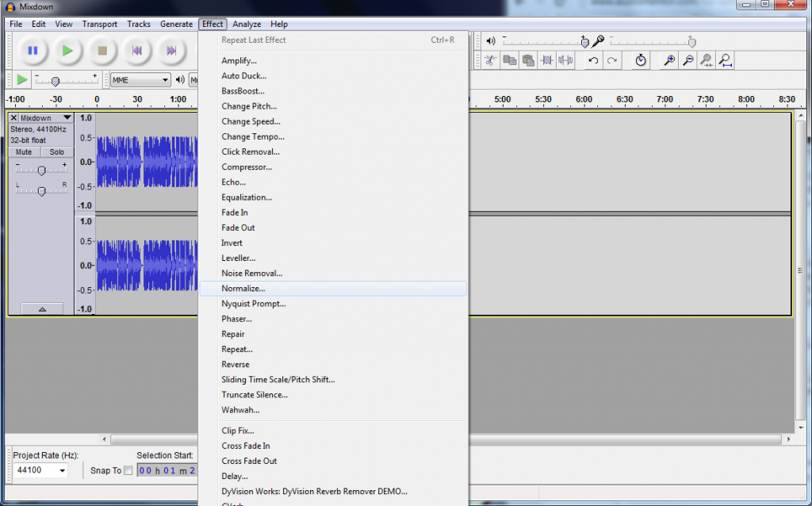Solo the Mixdown track

[56, 151]
